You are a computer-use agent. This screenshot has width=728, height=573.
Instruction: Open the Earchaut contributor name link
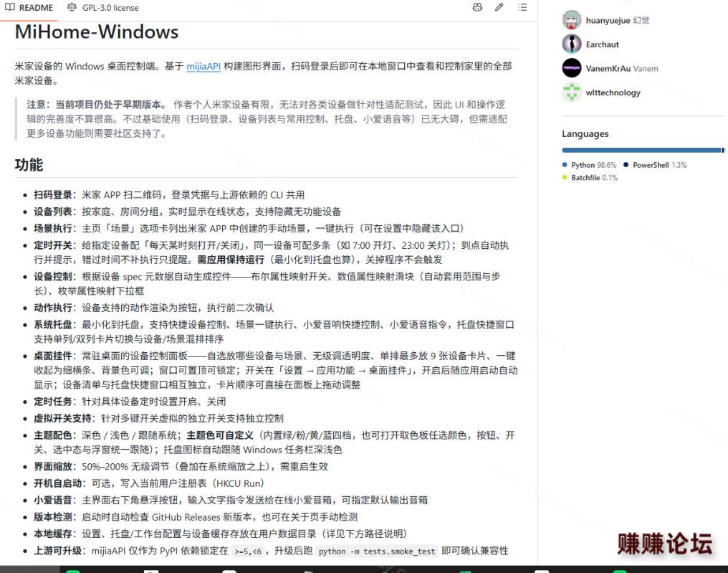(602, 44)
